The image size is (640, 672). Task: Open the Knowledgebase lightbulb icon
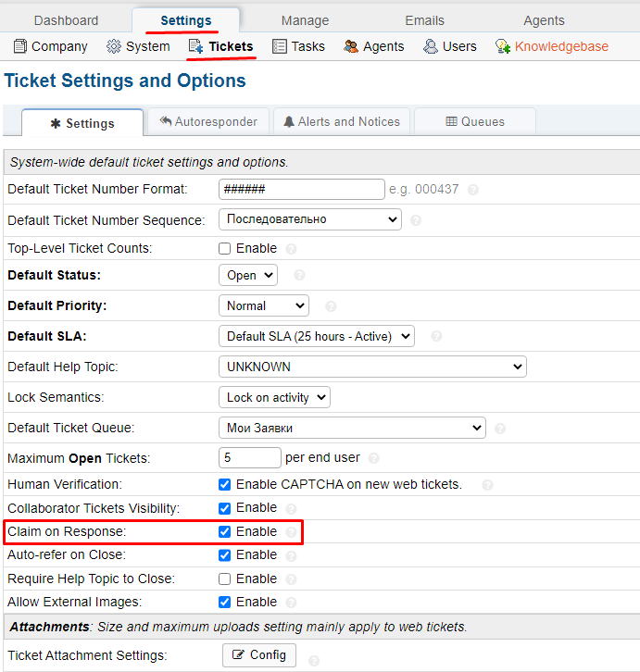click(x=503, y=46)
